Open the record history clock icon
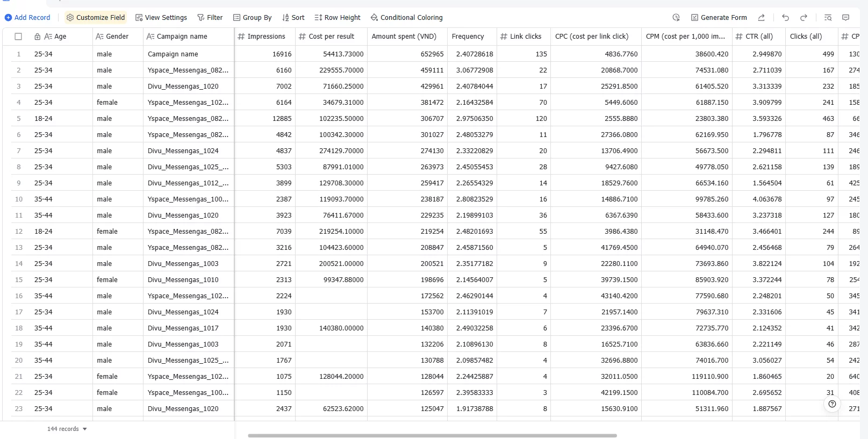The width and height of the screenshot is (868, 439). point(676,18)
